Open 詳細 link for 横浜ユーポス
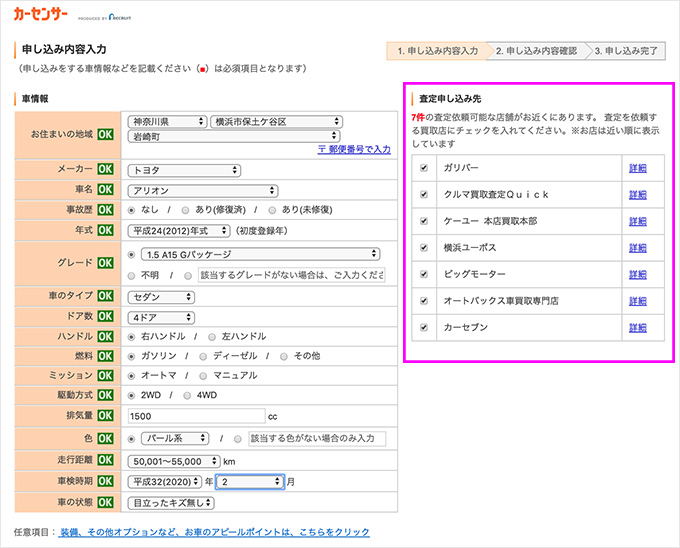Screen dimensions: 680x548 637,247
